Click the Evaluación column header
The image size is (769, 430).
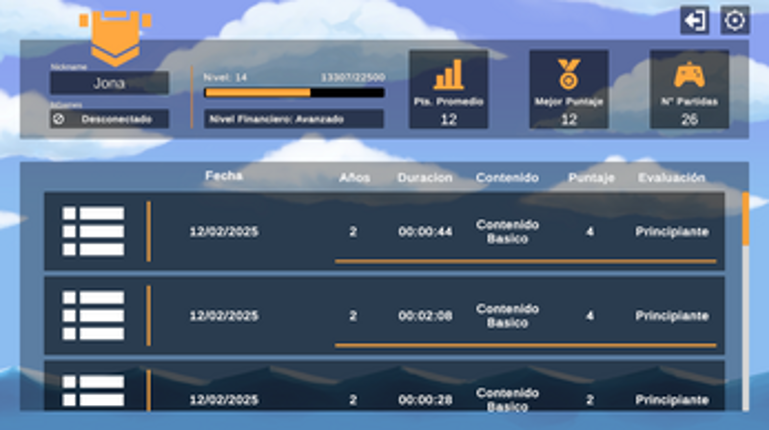[x=671, y=177]
